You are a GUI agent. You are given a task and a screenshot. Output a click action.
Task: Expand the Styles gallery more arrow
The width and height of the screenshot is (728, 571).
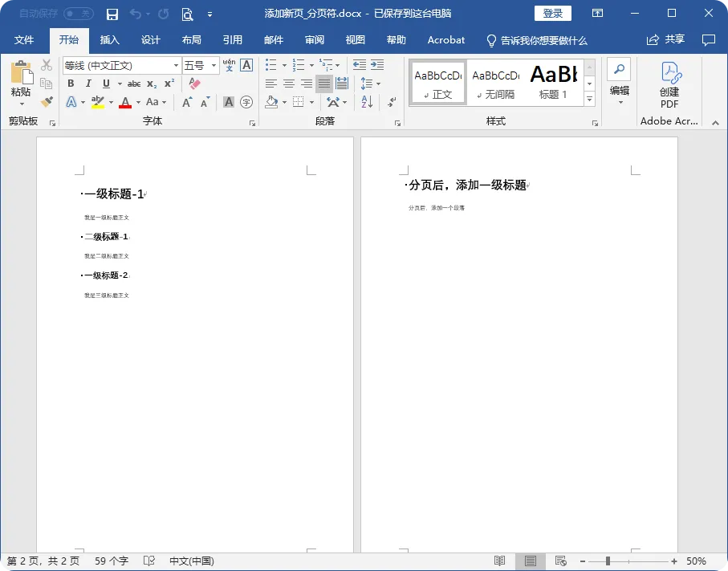590,99
